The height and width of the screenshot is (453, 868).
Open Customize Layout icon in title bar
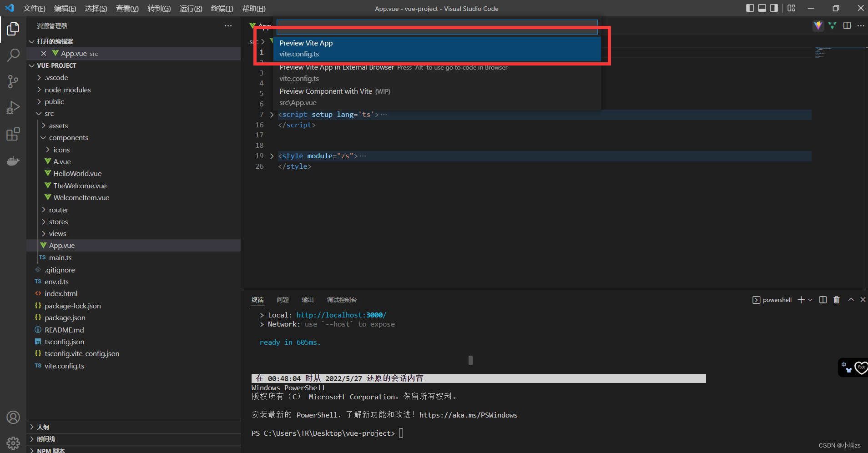click(x=792, y=8)
